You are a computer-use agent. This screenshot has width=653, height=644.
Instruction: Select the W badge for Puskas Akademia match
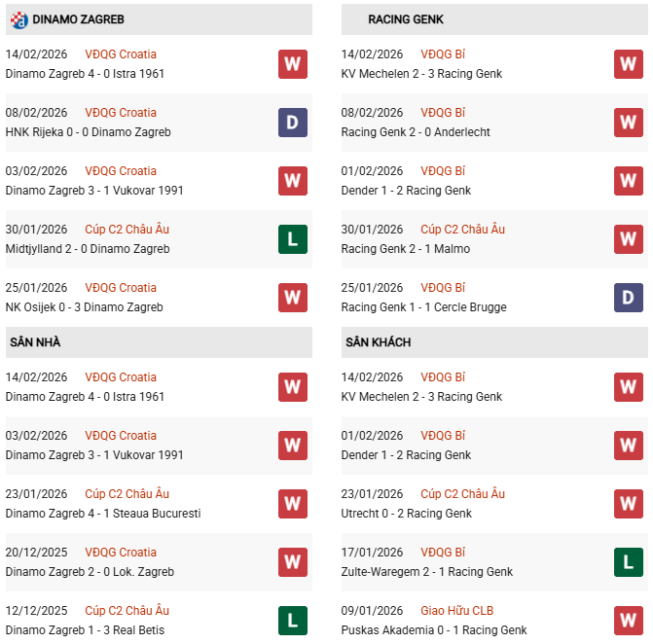click(629, 621)
